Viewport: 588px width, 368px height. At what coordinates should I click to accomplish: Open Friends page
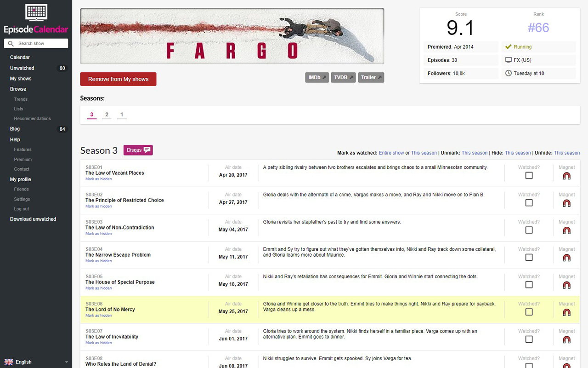click(22, 189)
